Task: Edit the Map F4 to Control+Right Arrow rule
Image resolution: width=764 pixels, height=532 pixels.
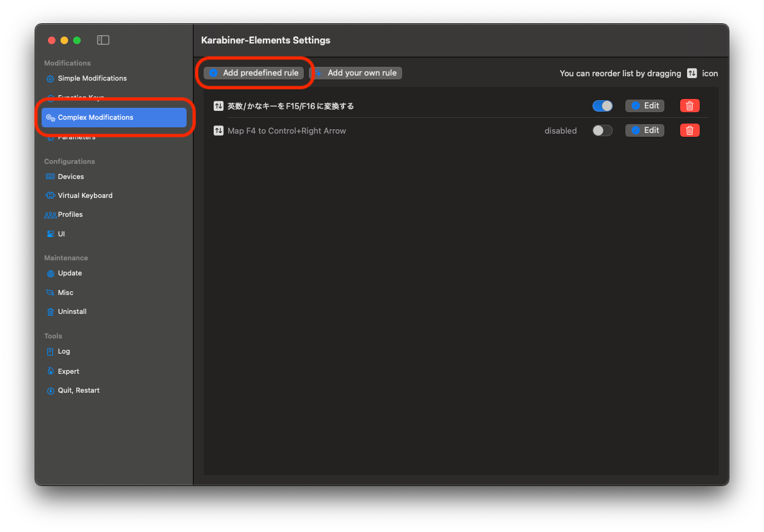Action: tap(645, 130)
